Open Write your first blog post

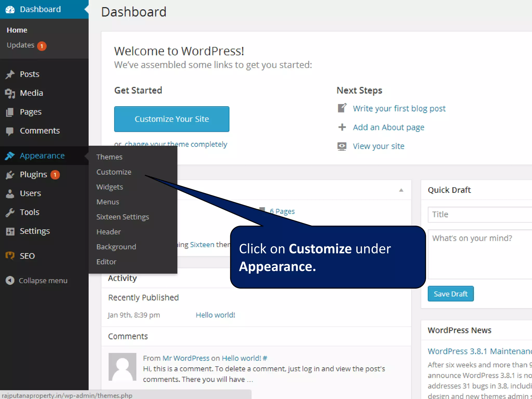[399, 108]
